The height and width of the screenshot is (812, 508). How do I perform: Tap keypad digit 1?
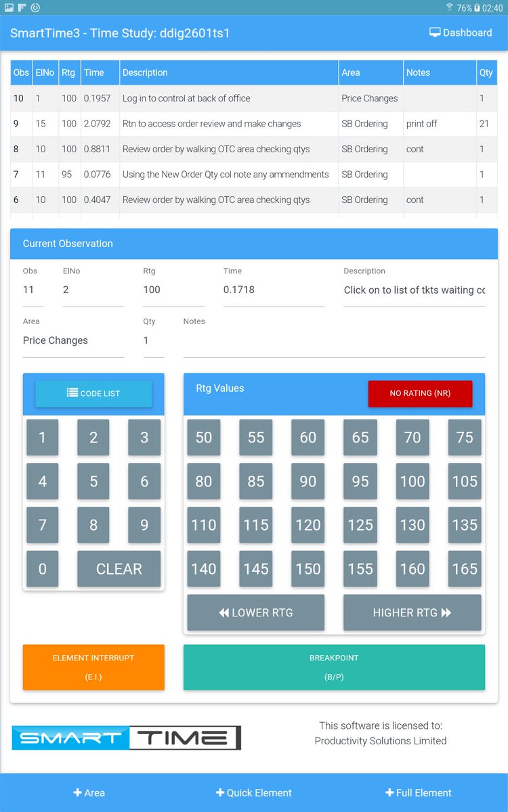(42, 437)
